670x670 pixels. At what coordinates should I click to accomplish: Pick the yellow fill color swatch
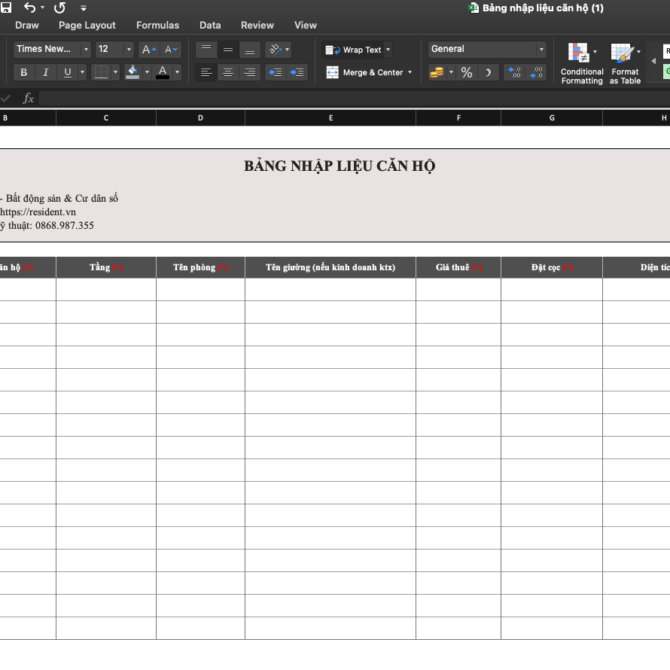click(132, 72)
